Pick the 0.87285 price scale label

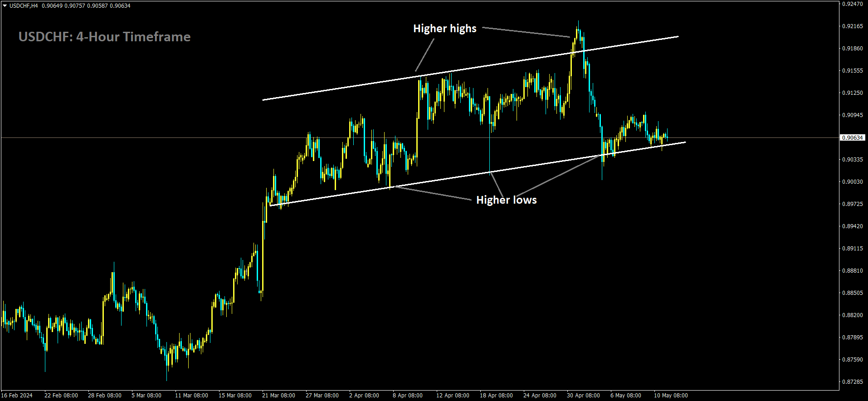pos(852,382)
